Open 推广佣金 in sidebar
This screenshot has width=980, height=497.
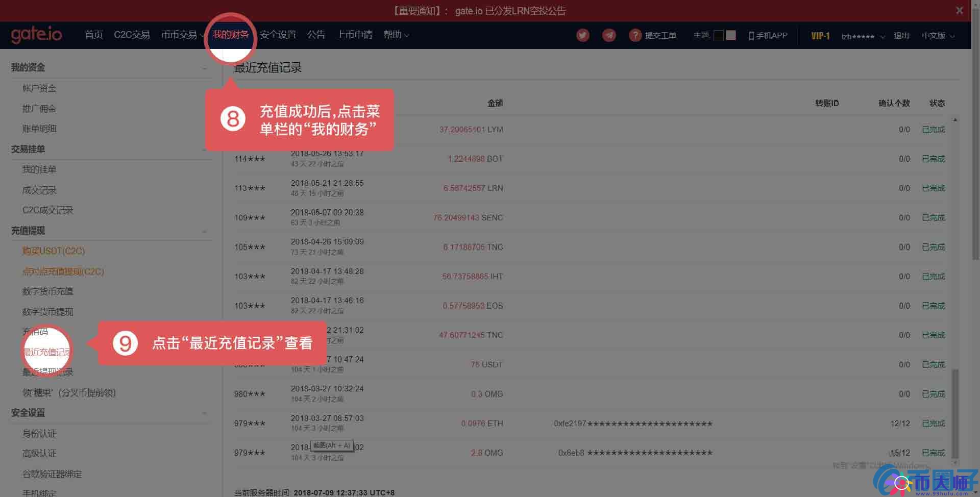39,109
